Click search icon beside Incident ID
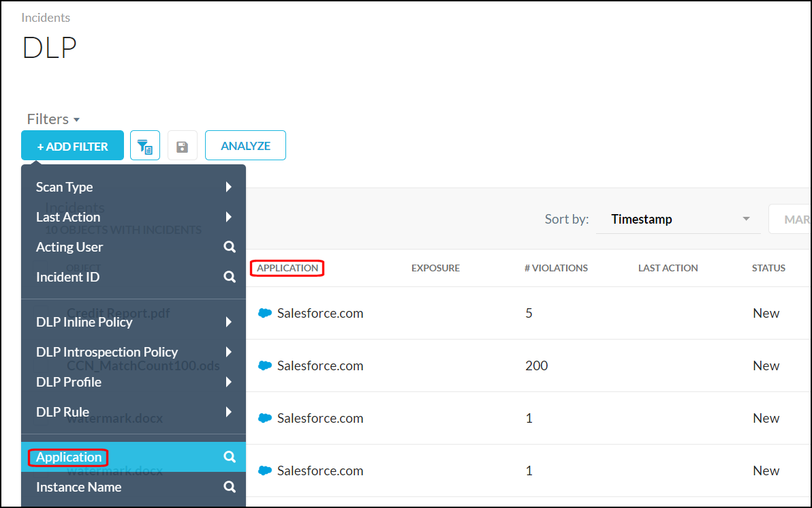Screen dimensions: 812x508 [x=230, y=277]
